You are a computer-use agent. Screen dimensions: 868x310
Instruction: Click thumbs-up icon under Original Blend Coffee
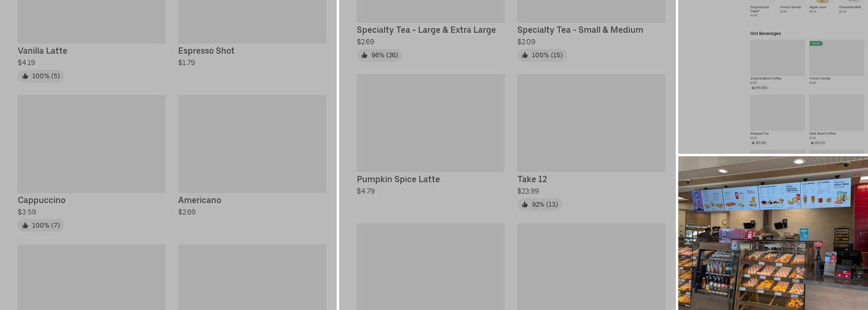click(753, 87)
